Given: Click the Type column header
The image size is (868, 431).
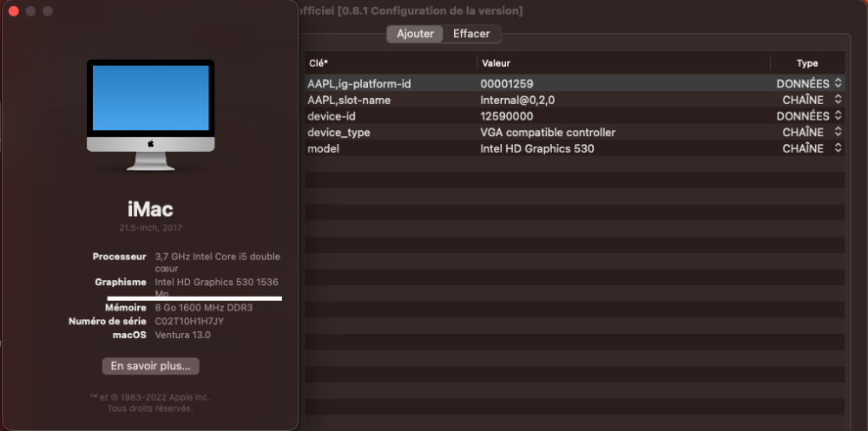Looking at the screenshot, I should (807, 63).
